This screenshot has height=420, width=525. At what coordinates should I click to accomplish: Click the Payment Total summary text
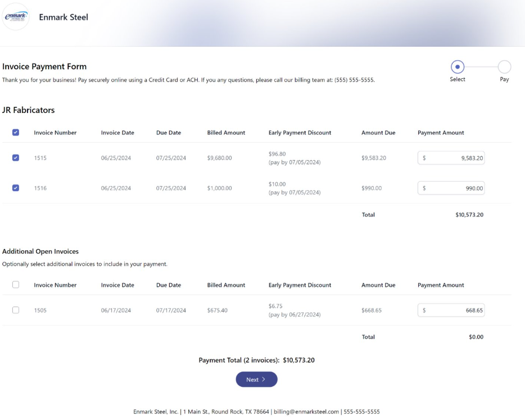coord(256,360)
